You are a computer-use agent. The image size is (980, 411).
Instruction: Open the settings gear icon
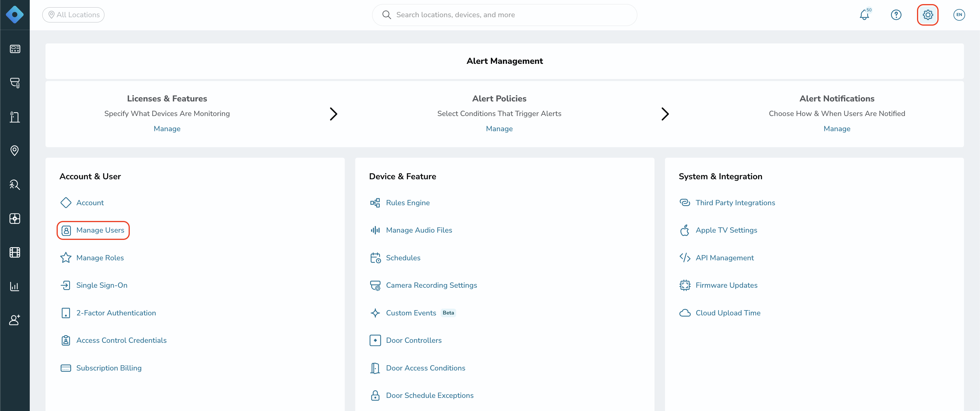pyautogui.click(x=928, y=15)
